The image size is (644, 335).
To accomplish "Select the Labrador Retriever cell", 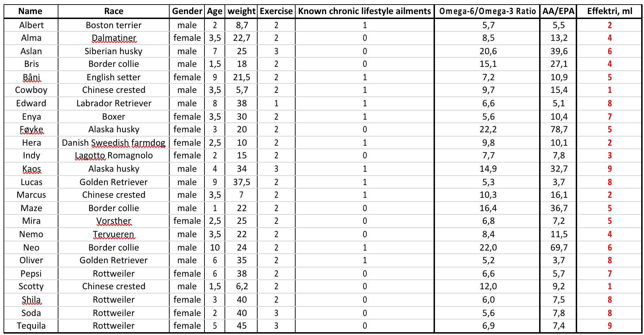I will 114,103.
